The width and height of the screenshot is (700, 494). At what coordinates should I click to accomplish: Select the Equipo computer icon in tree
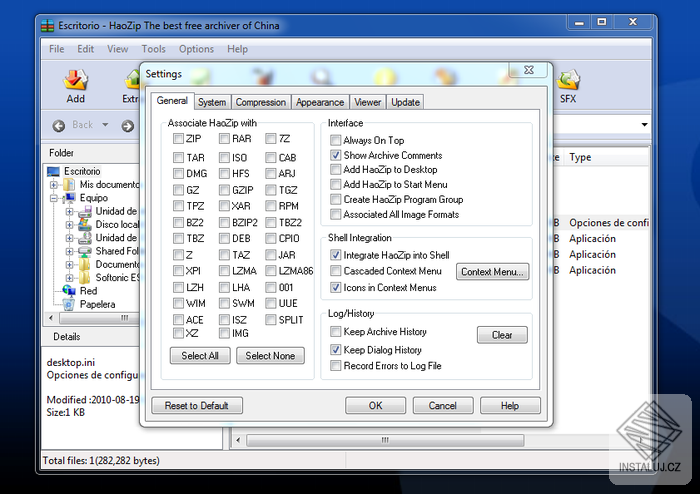coord(69,198)
